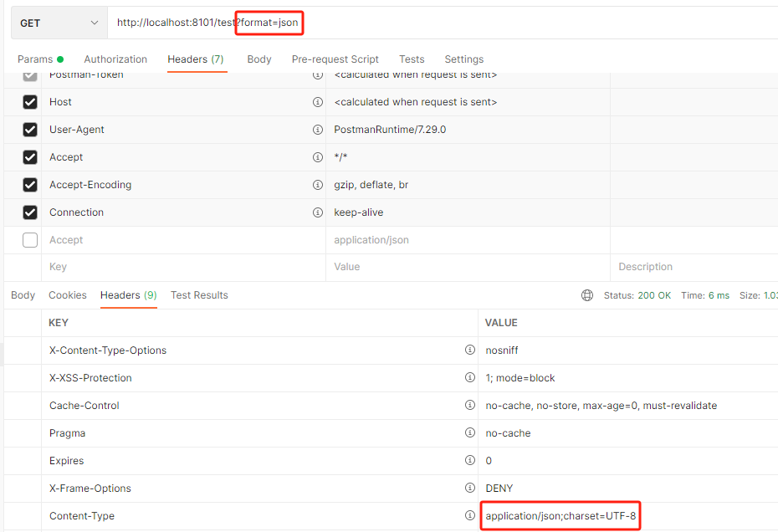Uncheck the enabled Accept header checkbox
This screenshot has height=532, width=778.
30,157
